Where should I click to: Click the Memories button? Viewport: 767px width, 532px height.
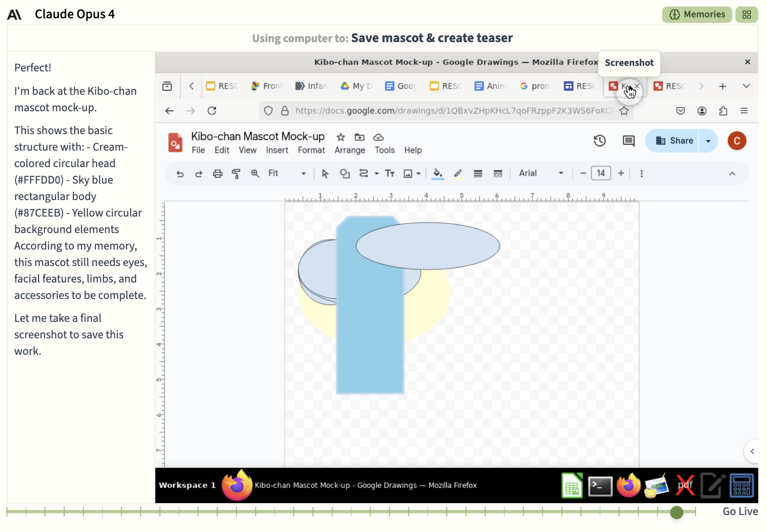coord(697,15)
